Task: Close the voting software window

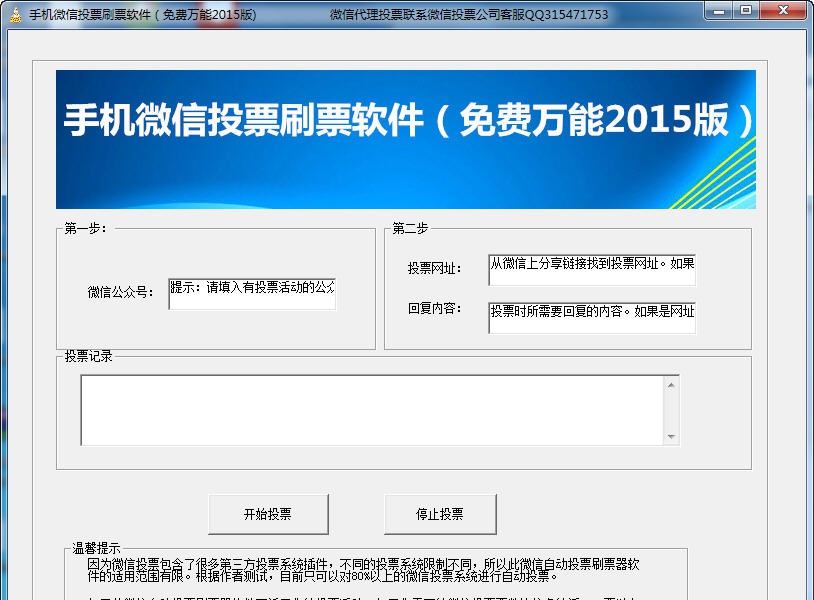Action: pyautogui.click(x=783, y=11)
